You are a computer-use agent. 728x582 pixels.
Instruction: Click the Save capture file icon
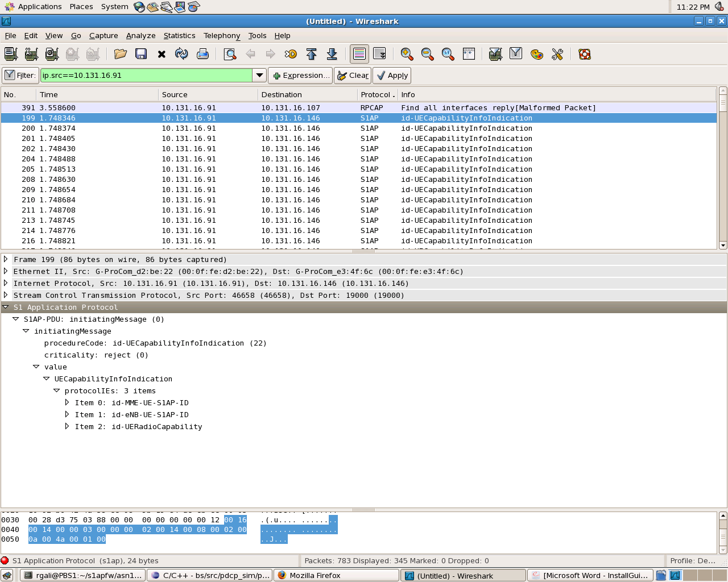click(x=141, y=54)
